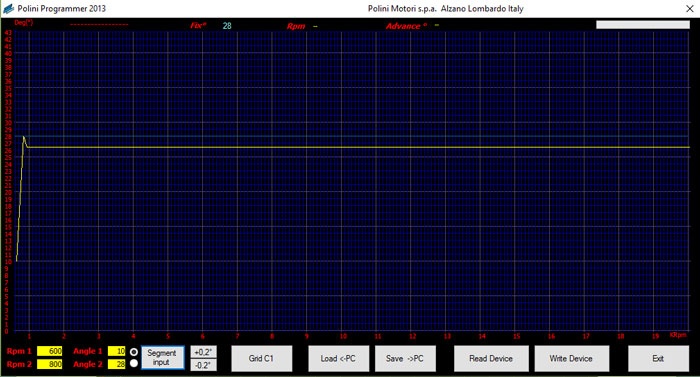Click the yellow curve peak near 28 degrees
Image resolution: width=700 pixels, height=377 pixels.
23,137
